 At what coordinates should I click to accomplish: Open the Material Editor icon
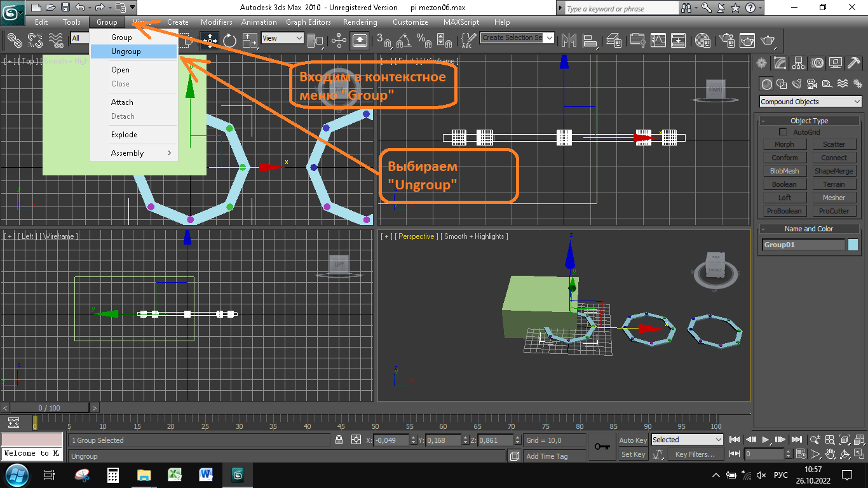coord(702,41)
